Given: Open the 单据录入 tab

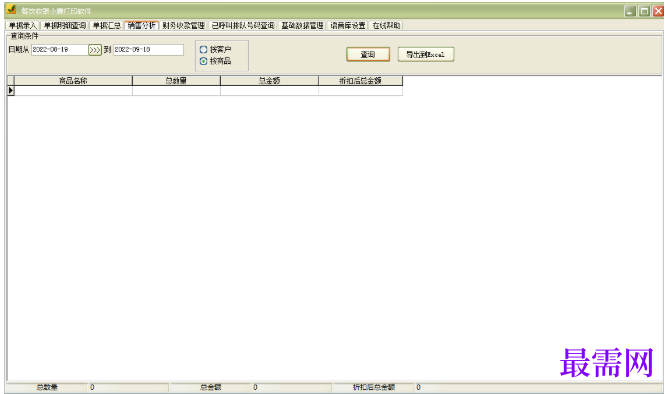Looking at the screenshot, I should coord(23,26).
